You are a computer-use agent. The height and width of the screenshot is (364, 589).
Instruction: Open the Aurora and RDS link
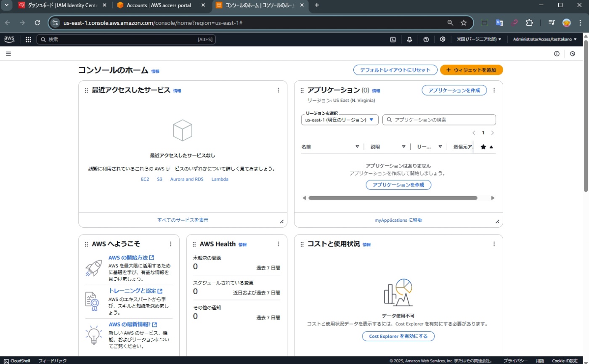(187, 179)
